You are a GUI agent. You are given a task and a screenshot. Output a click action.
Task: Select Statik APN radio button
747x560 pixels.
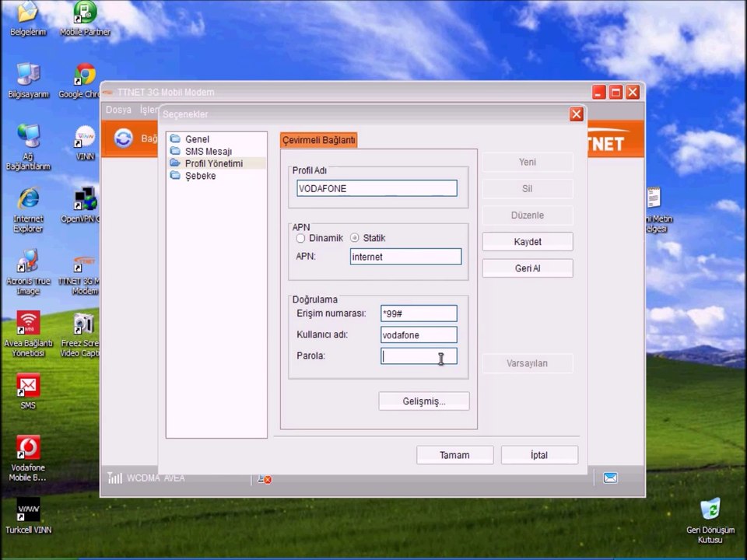click(x=355, y=238)
